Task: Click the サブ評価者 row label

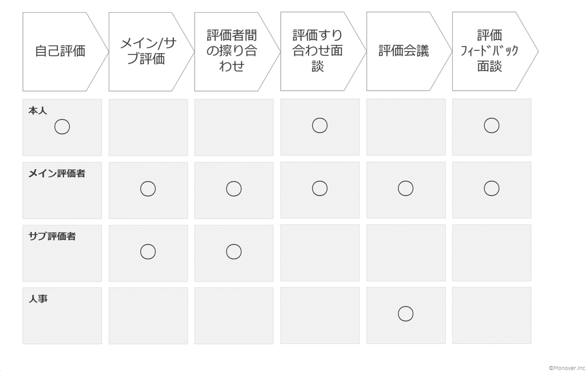Action: point(52,237)
